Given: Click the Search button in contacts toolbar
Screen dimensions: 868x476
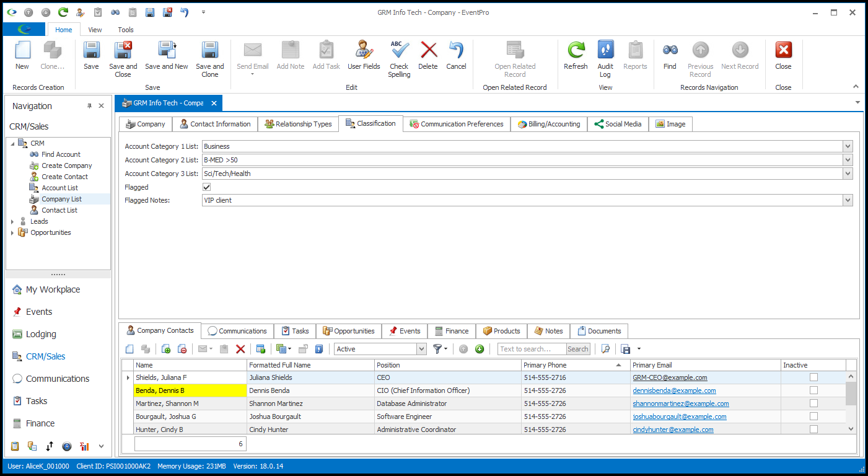Looking at the screenshot, I should 578,349.
